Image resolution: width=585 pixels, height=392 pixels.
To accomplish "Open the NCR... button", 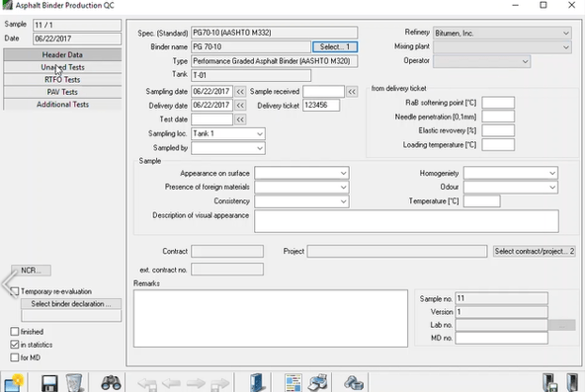I will pos(31,271).
